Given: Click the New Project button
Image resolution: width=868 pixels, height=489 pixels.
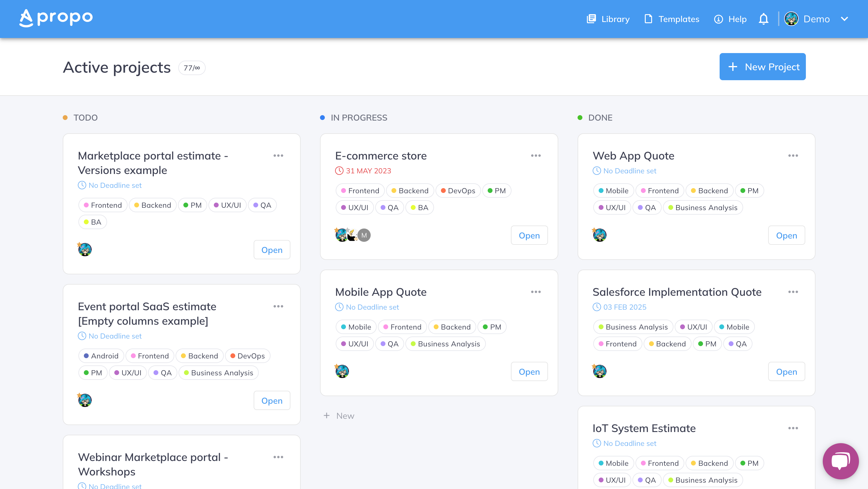Looking at the screenshot, I should pos(762,67).
